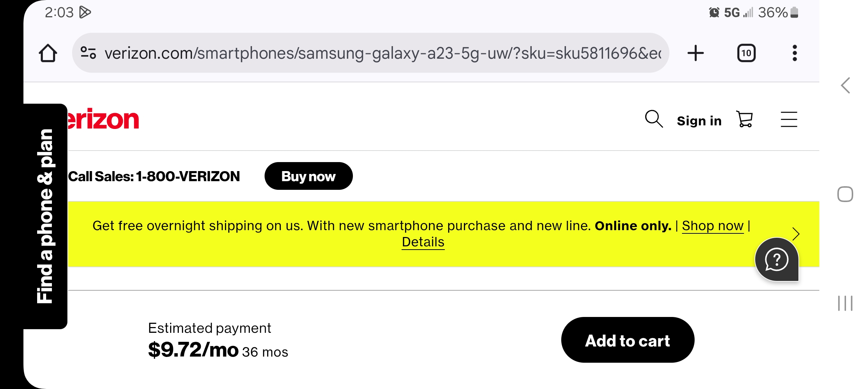Advance promo banner with right chevron
Image resolution: width=868 pixels, height=389 pixels.
click(x=796, y=234)
